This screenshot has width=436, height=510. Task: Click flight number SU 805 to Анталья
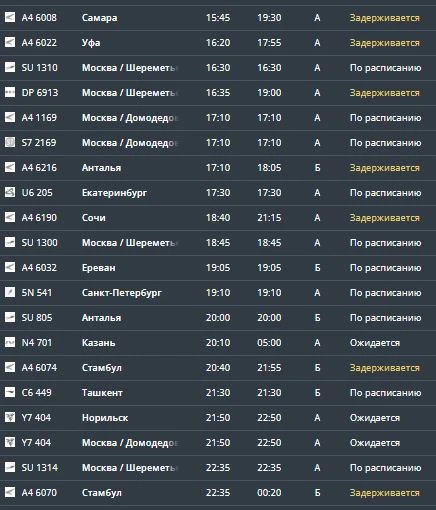pyautogui.click(x=37, y=318)
